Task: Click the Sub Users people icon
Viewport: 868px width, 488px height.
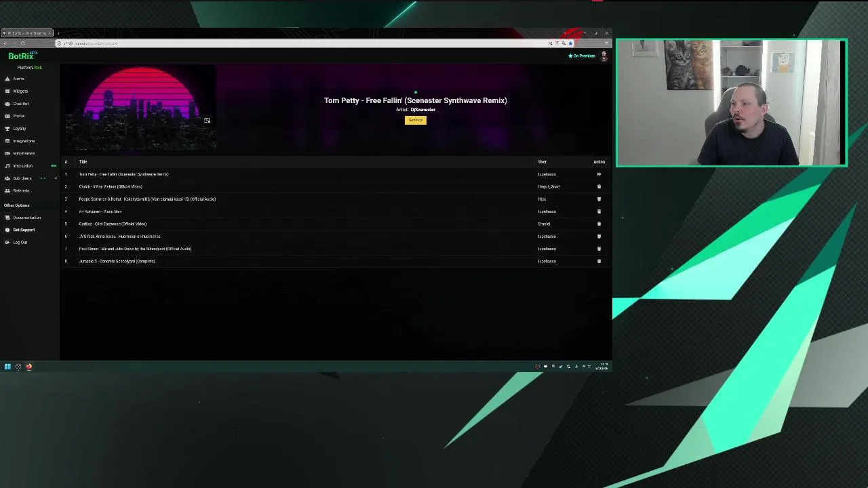Action: click(x=7, y=178)
